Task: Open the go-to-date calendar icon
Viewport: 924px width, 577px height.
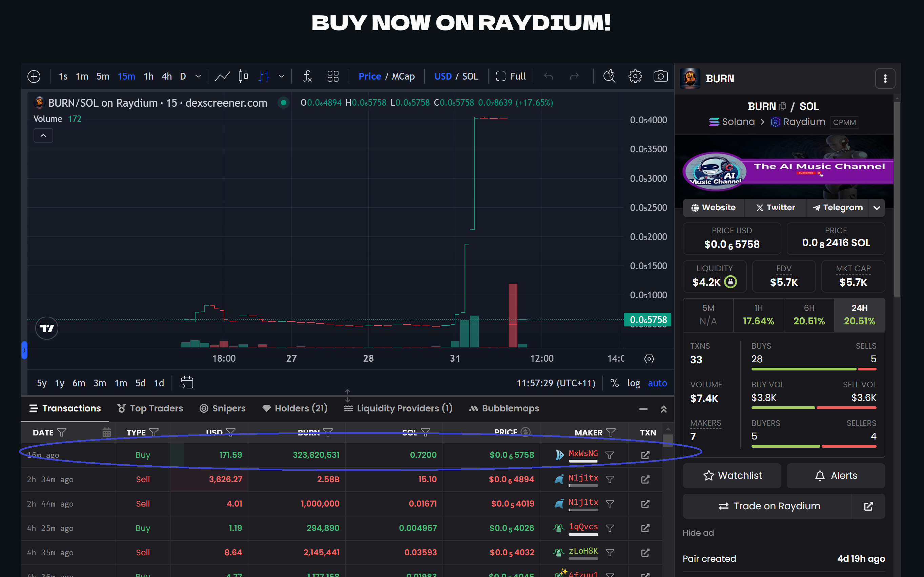Action: 187,383
